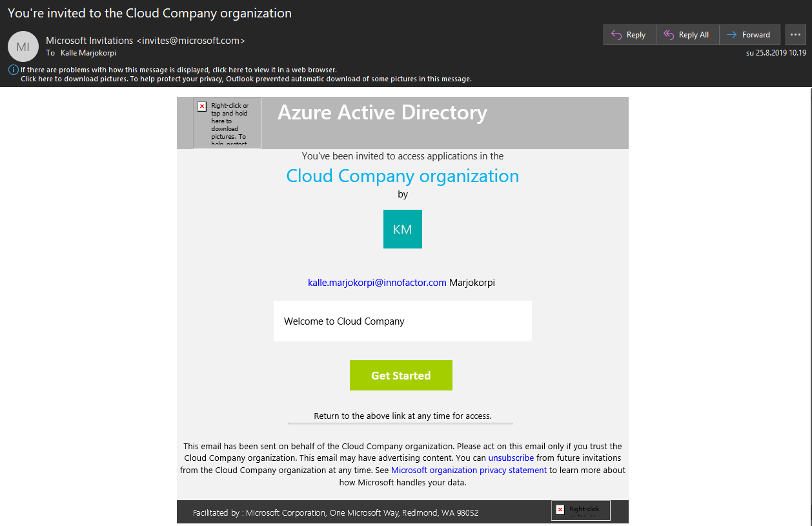This screenshot has height=526, width=812.
Task: Click the green Get Started button
Action: [x=401, y=375]
